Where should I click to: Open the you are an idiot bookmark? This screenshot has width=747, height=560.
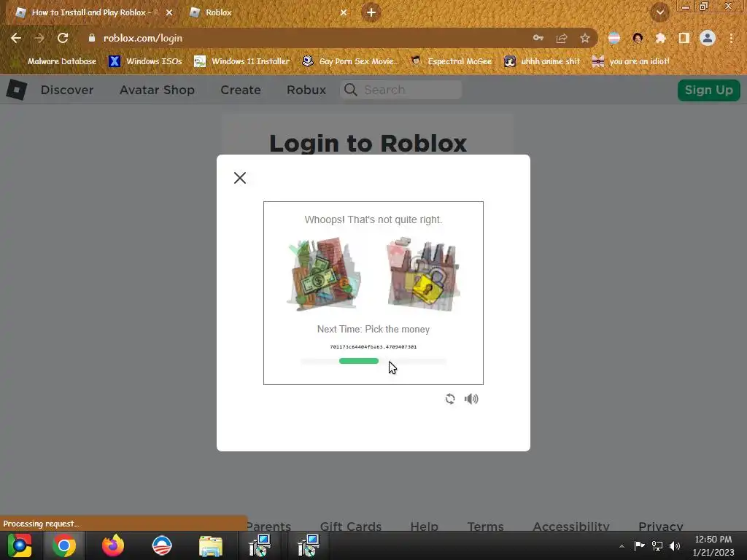click(x=631, y=61)
